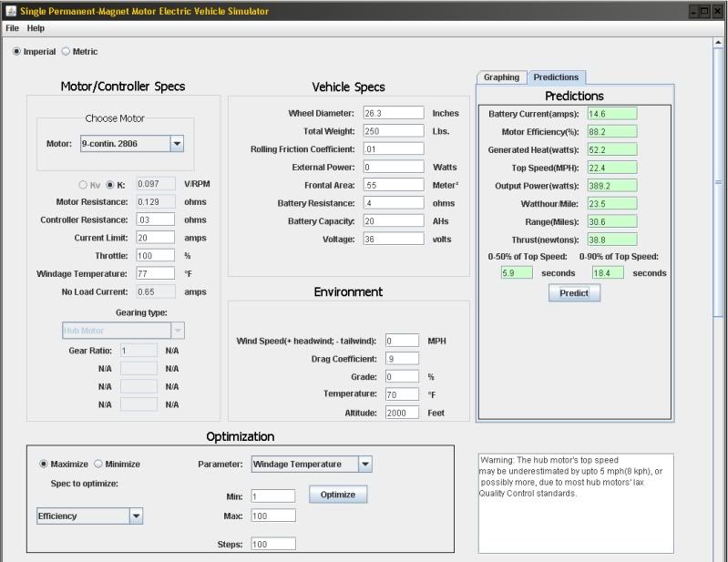Open the optimization Parameter dropdown

tap(364, 465)
